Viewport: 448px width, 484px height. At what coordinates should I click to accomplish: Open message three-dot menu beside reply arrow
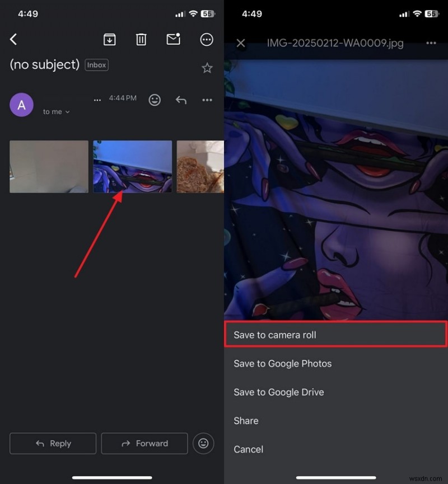tap(207, 100)
